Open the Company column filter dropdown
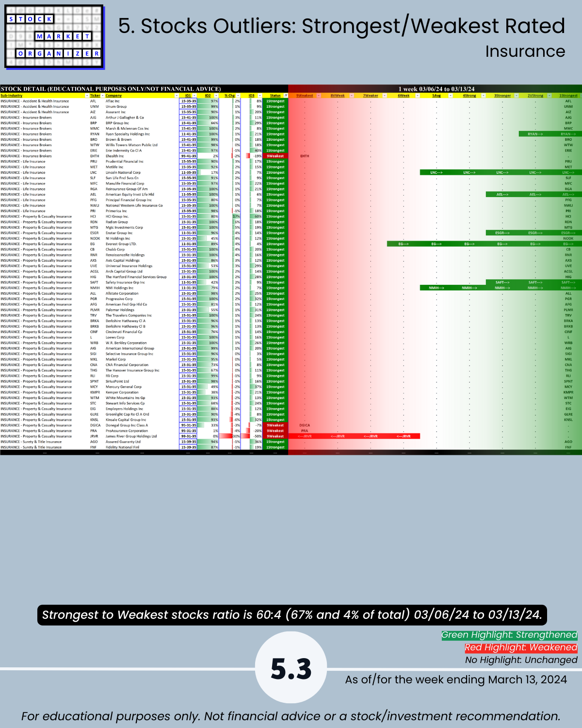 (177, 96)
